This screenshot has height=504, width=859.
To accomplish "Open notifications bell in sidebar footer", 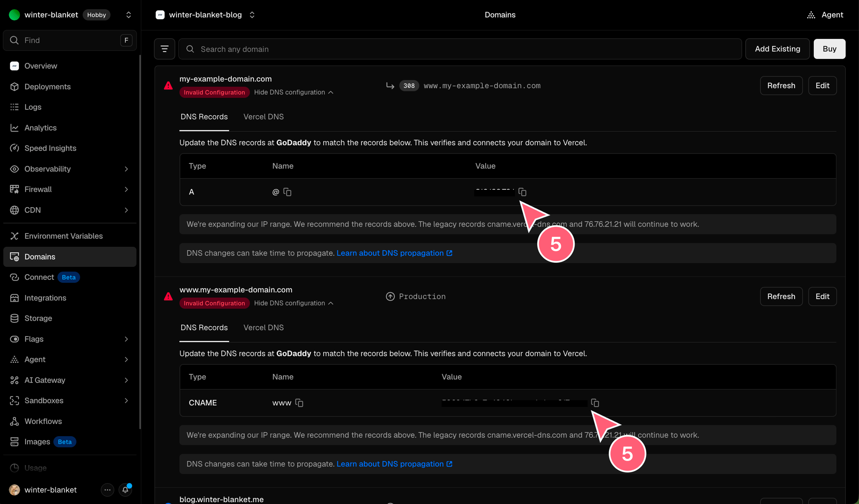I will click(125, 490).
